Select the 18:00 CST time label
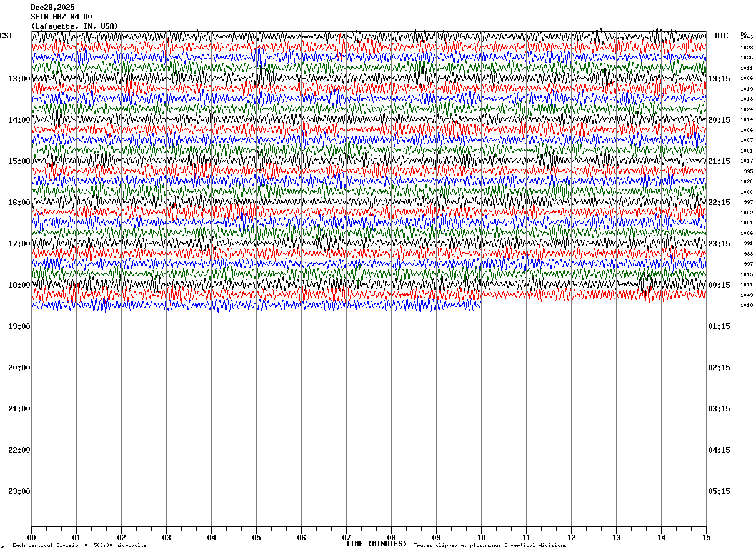This screenshot has width=756, height=554. pos(19,285)
